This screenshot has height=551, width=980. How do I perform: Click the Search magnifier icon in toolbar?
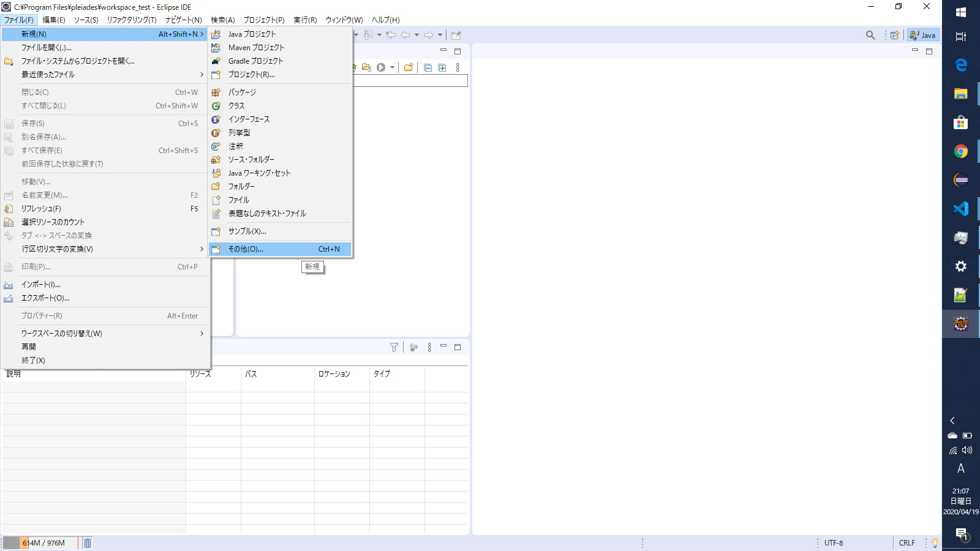point(870,36)
